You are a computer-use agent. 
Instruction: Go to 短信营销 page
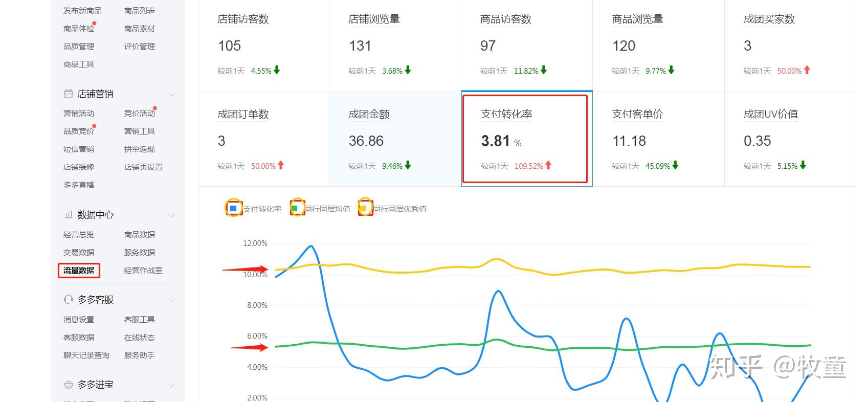click(79, 149)
